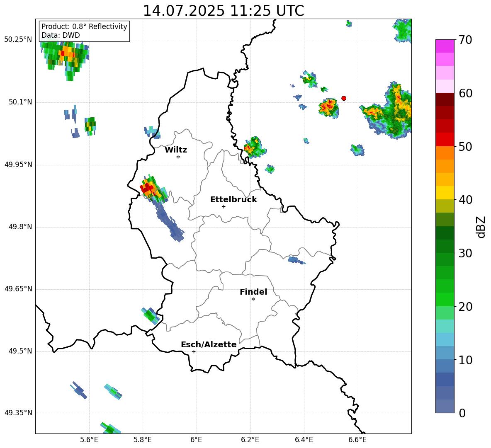Click the storm cell left of the red dot

click(x=329, y=108)
